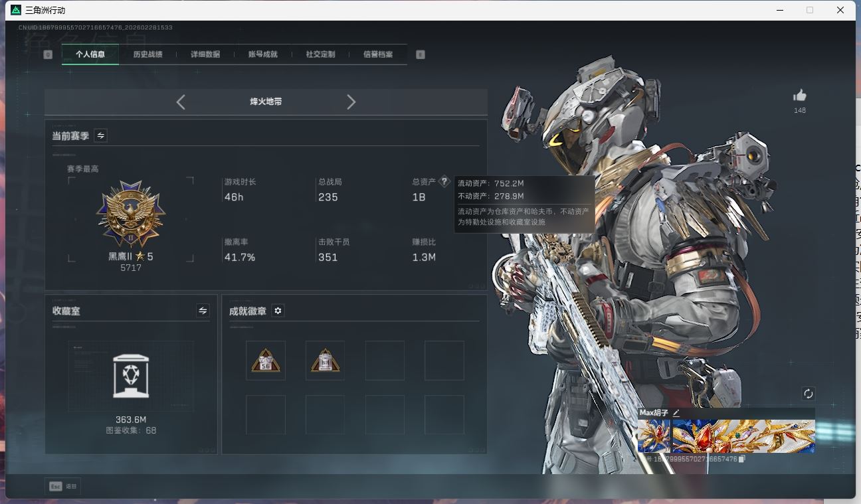Click the 黑鹰II rank emblem
This screenshot has height=504, width=861.
131,214
